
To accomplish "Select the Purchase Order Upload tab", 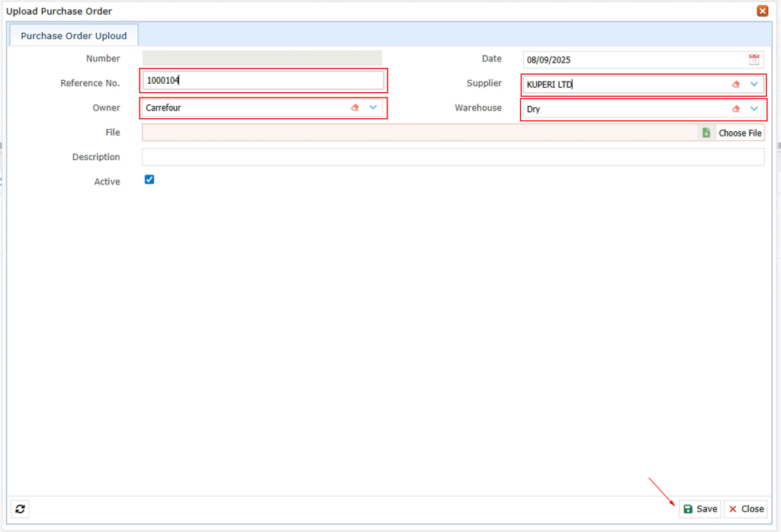I will point(73,36).
